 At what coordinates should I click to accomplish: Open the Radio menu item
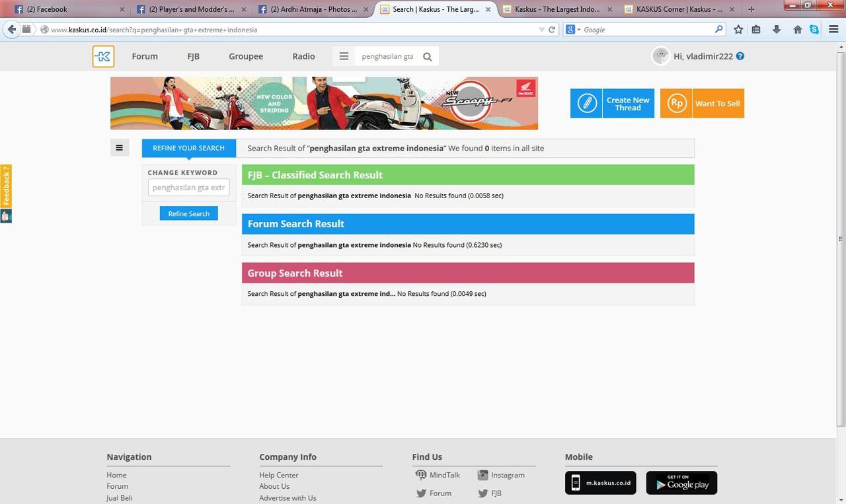click(303, 56)
